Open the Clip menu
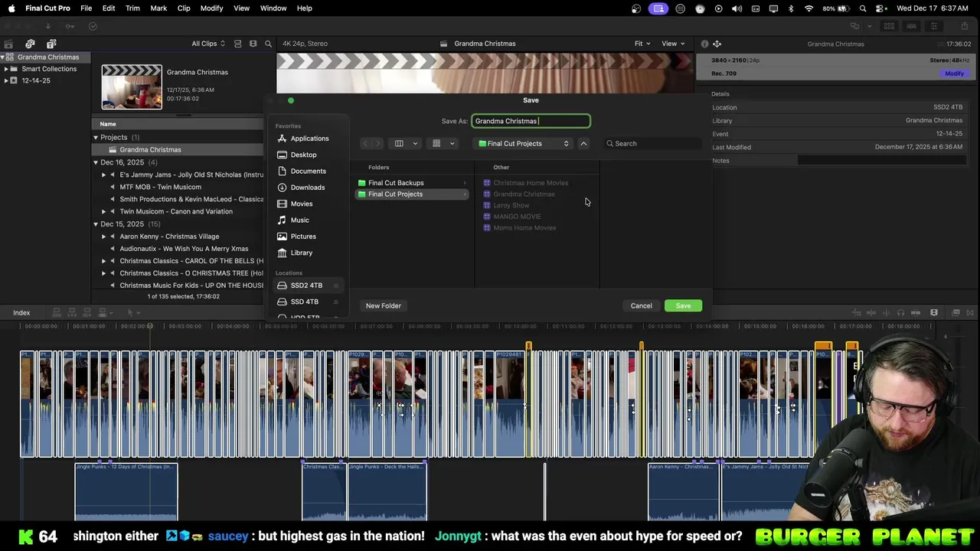 click(x=184, y=8)
